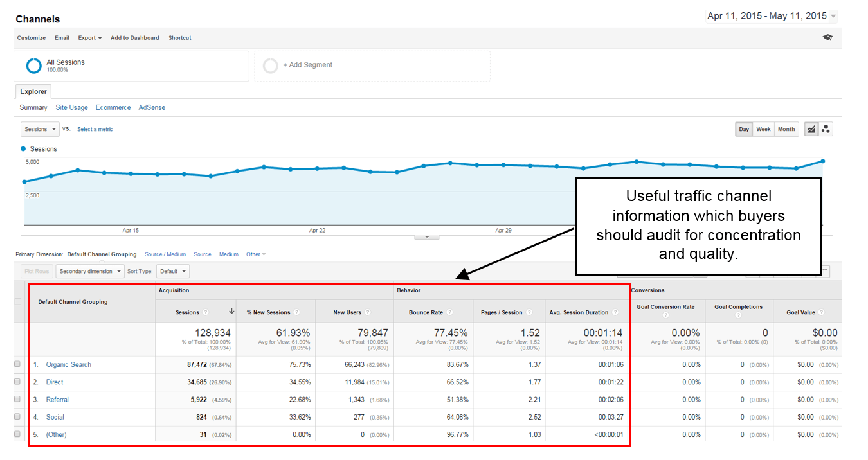The image size is (868, 460).
Task: Click help icon beside Avg. Session Duration
Action: click(x=615, y=313)
